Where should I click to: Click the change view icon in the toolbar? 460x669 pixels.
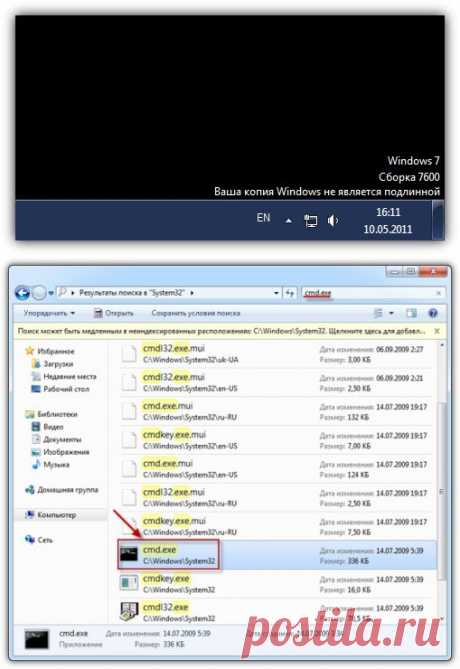[378, 313]
